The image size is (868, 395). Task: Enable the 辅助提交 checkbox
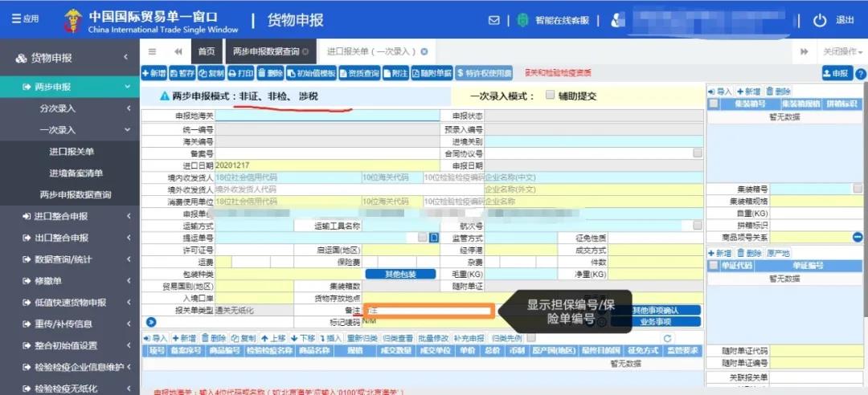point(551,96)
